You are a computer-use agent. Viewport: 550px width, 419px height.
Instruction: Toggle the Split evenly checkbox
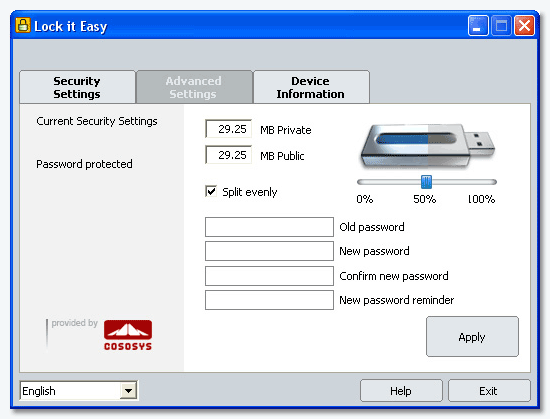pos(211,191)
